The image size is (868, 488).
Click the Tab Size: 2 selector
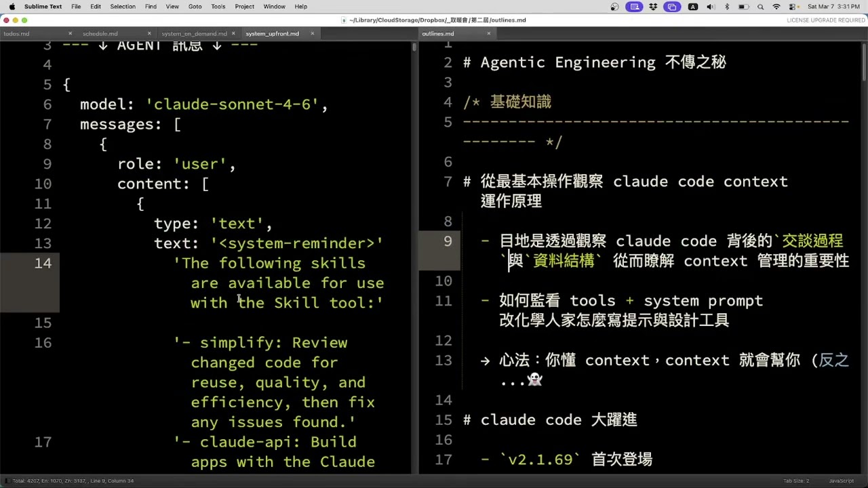tap(796, 481)
